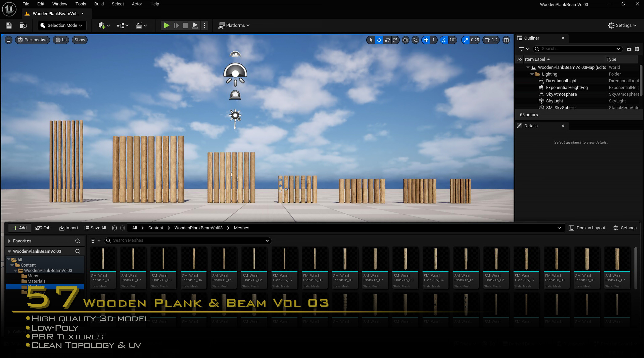The image size is (644, 358).
Task: Select the SM_Wood Plank17_02 thumbnail
Action: click(617, 268)
